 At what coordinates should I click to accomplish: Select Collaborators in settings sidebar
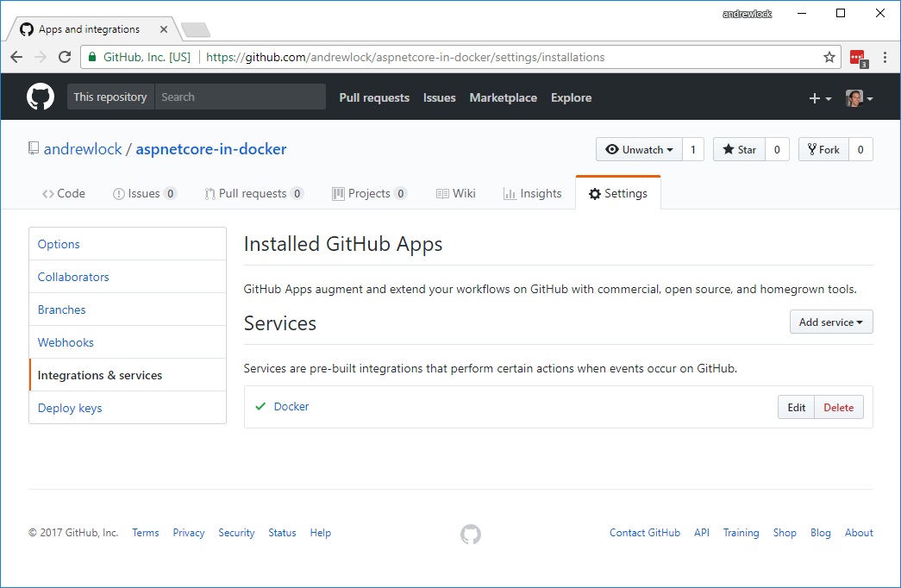pyautogui.click(x=128, y=277)
